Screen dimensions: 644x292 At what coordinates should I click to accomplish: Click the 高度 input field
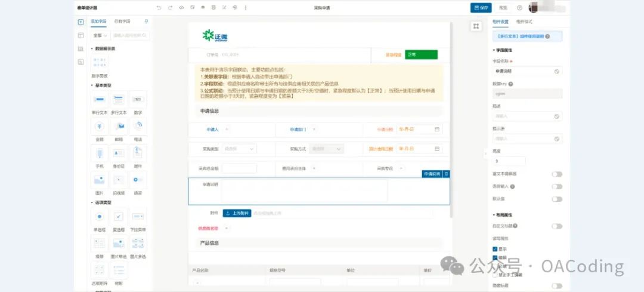coord(509,161)
